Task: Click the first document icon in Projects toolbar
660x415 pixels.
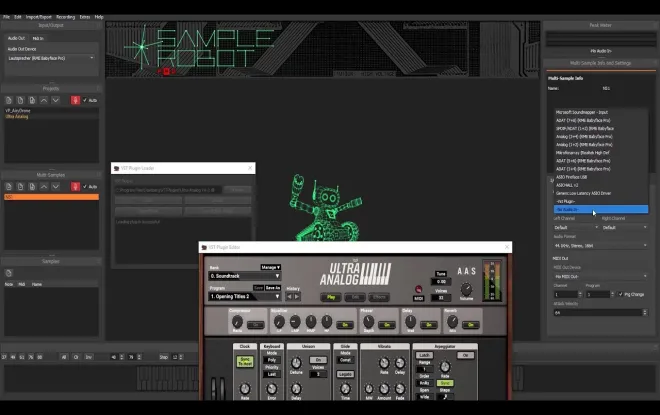Action: click(x=9, y=100)
